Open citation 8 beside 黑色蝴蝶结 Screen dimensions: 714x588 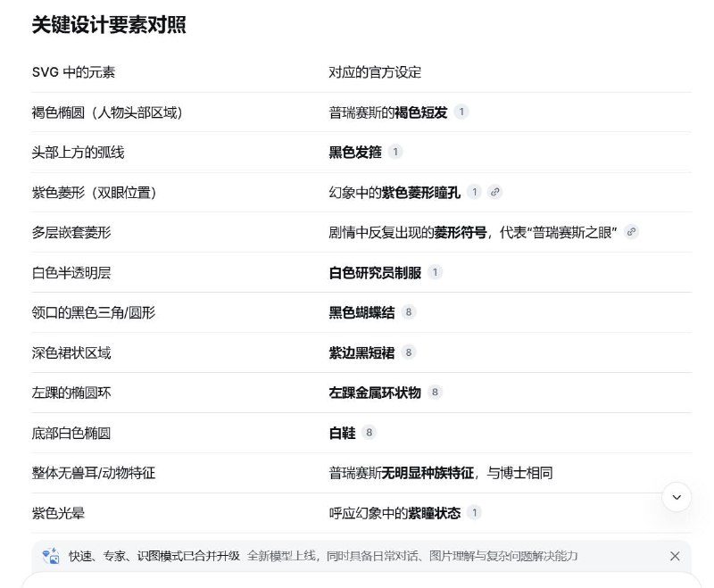[x=409, y=312]
